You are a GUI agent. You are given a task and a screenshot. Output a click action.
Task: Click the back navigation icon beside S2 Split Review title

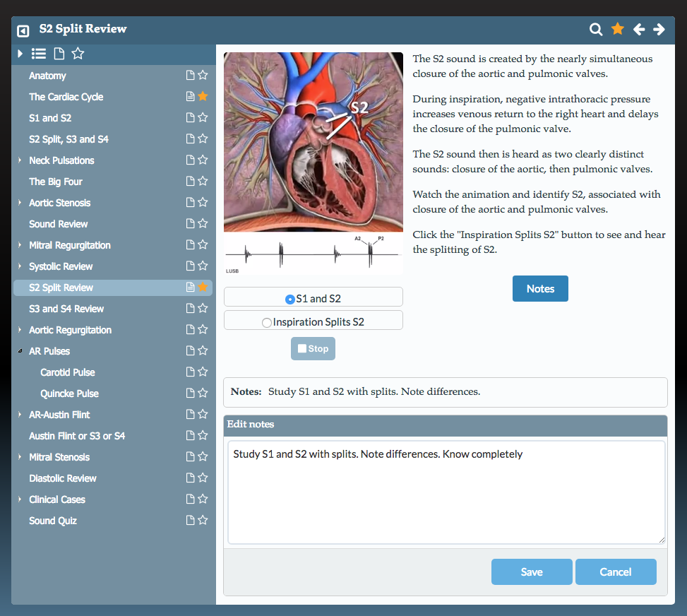[22, 30]
